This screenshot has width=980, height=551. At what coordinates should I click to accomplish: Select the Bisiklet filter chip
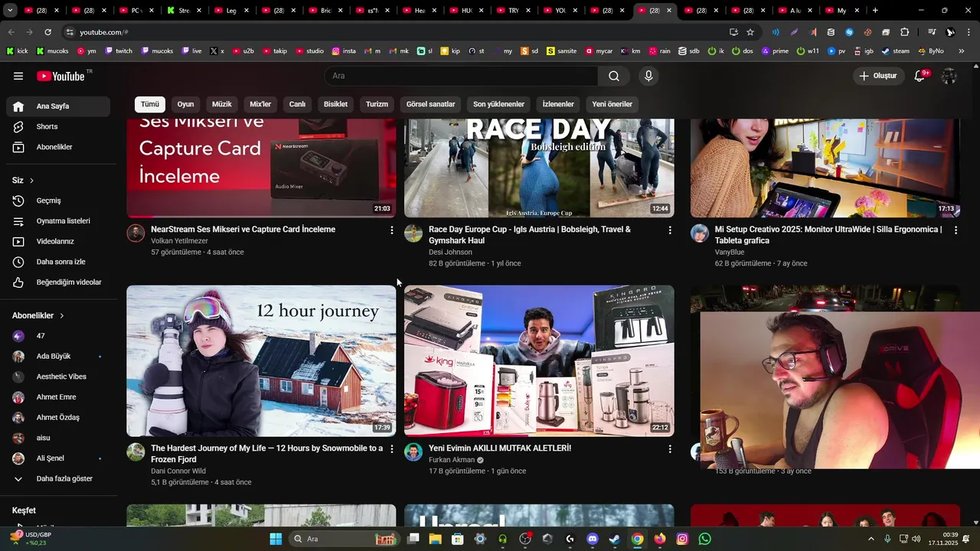335,104
